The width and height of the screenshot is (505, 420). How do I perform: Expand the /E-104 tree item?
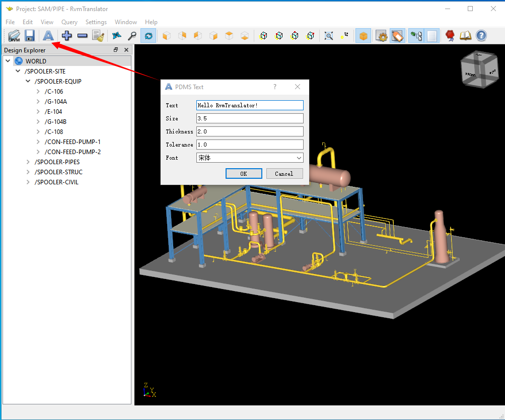[x=38, y=111]
